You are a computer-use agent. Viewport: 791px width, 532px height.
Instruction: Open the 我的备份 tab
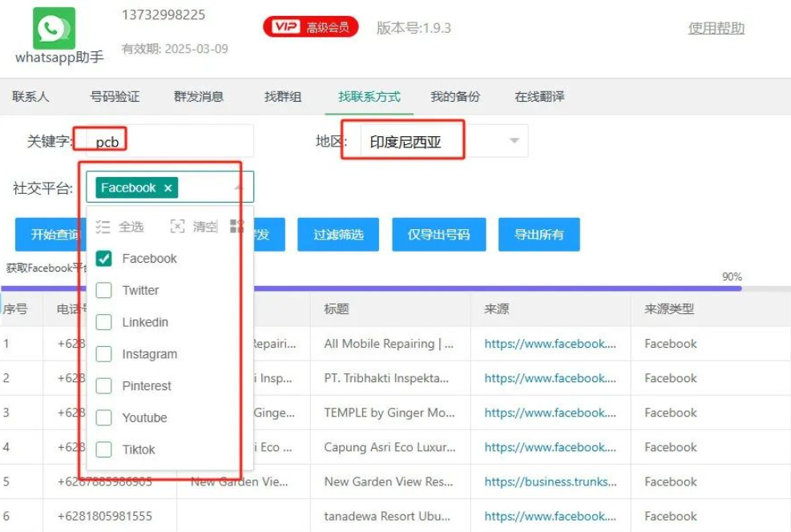pos(455,96)
